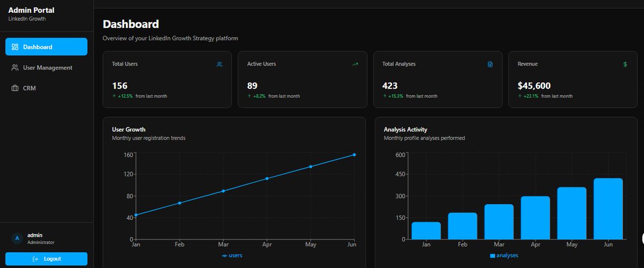Screen dimensions: 644x268
Task: Click the Analysis Activity chart title
Action: [x=405, y=130]
